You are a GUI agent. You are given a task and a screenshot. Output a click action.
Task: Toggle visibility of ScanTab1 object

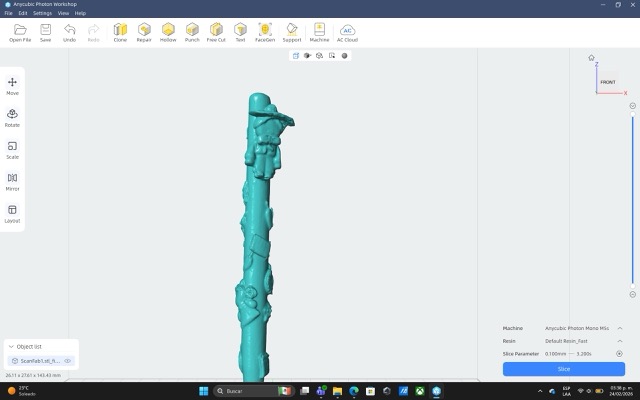point(68,361)
